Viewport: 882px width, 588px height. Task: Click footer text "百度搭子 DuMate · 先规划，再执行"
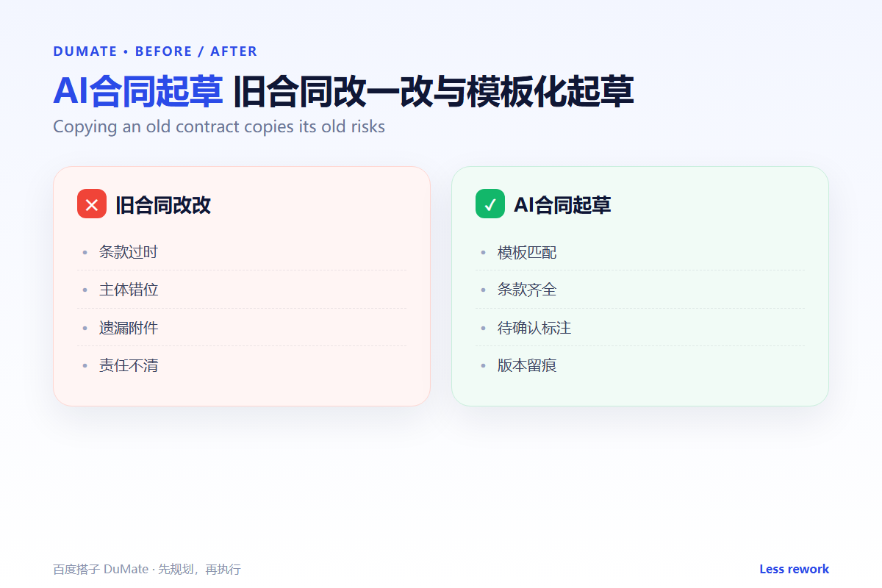tap(147, 570)
